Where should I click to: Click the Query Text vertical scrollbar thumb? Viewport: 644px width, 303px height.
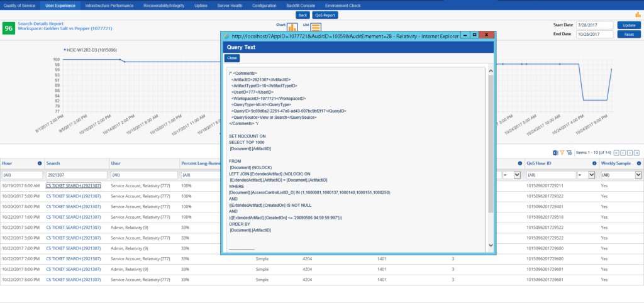[x=491, y=144]
